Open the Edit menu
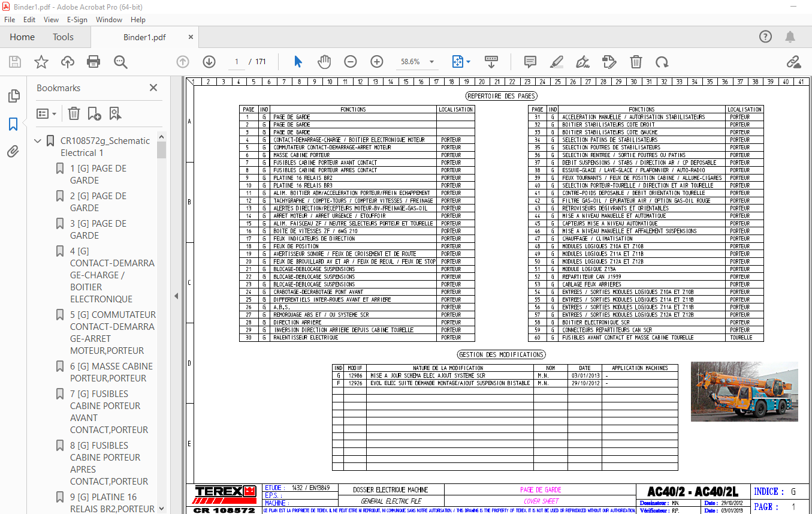This screenshot has width=812, height=514. point(29,20)
